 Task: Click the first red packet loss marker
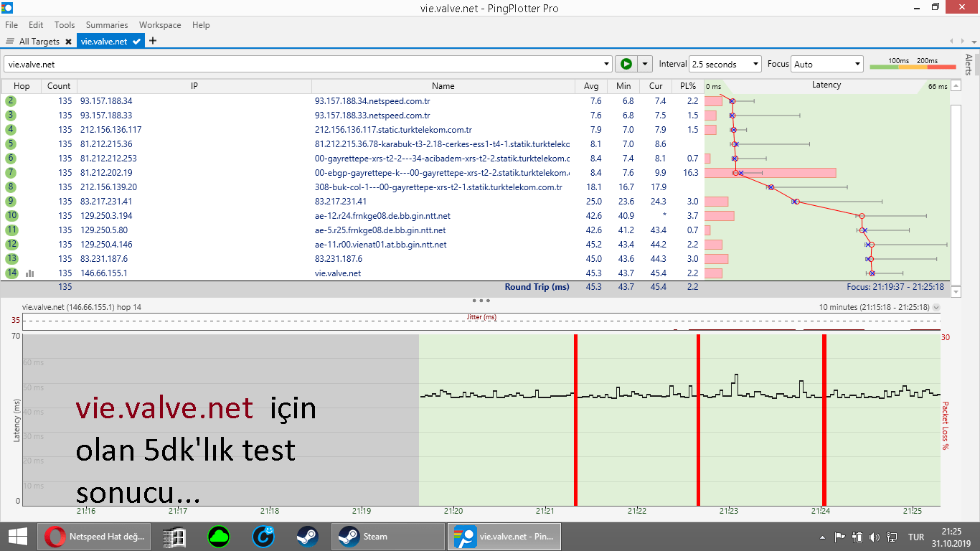click(575, 420)
